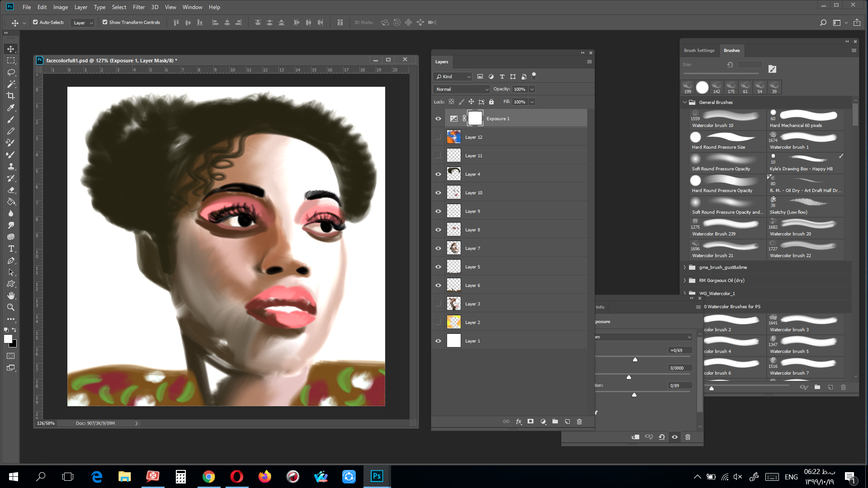The image size is (868, 488).
Task: Toggle the Auto-Select checkbox
Action: point(35,22)
